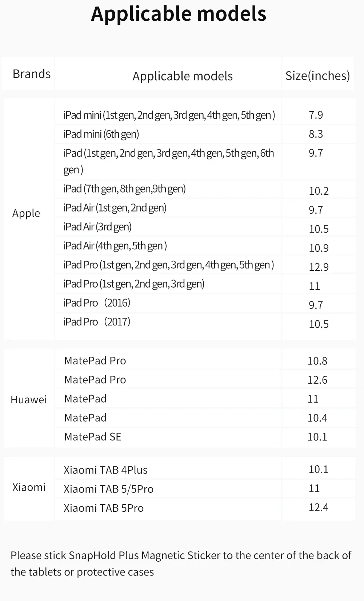Select the MatePad SE row
The height and width of the screenshot is (601, 364).
pyautogui.click(x=93, y=436)
